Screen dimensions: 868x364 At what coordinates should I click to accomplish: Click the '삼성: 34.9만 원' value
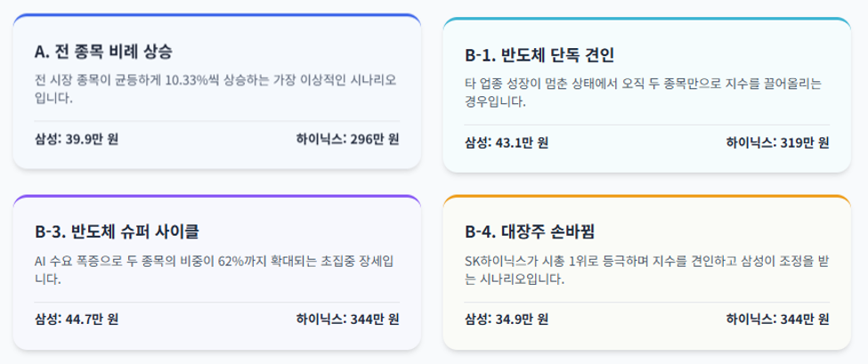[507, 320]
